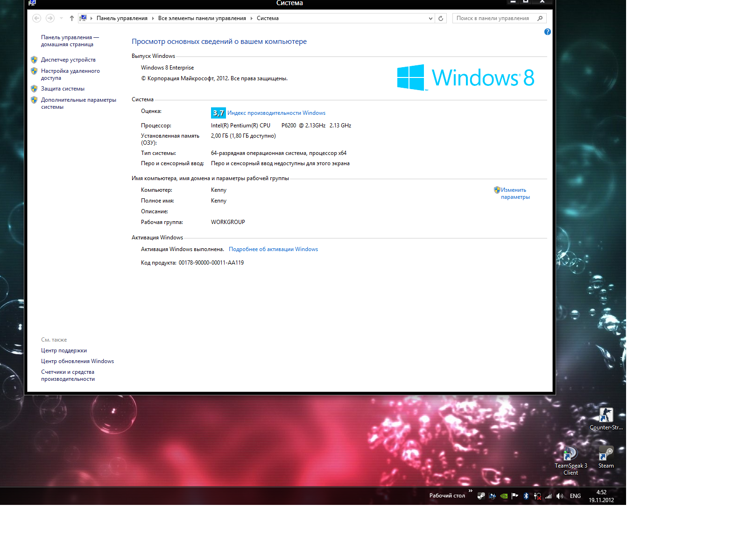Expand the chevron before Система breadcrumb

coord(251,18)
